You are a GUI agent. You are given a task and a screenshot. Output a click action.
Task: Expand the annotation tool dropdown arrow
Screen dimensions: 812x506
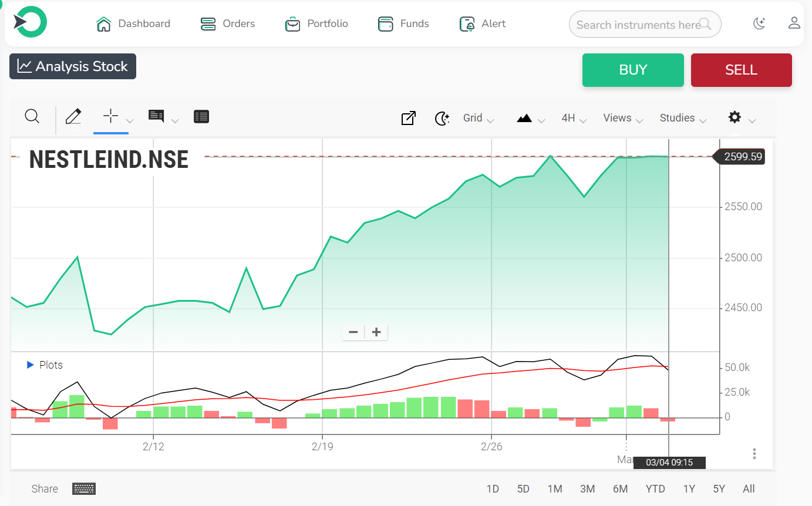175,121
